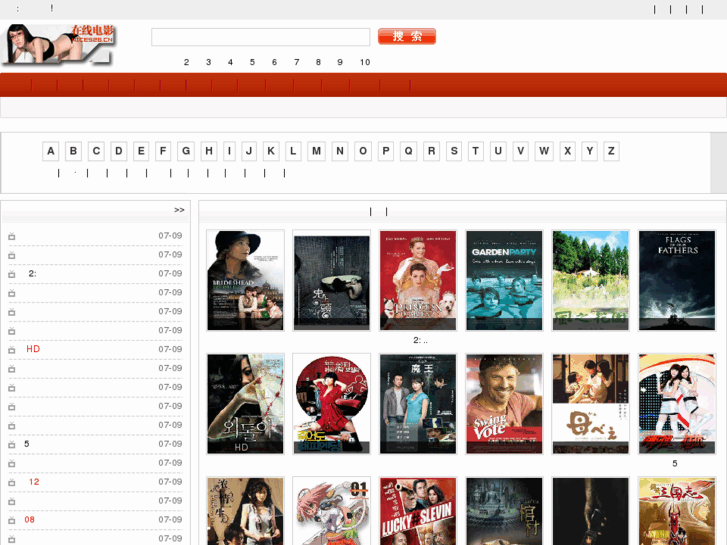The image size is (727, 545).
Task: Open hot search link number 10
Action: (365, 62)
